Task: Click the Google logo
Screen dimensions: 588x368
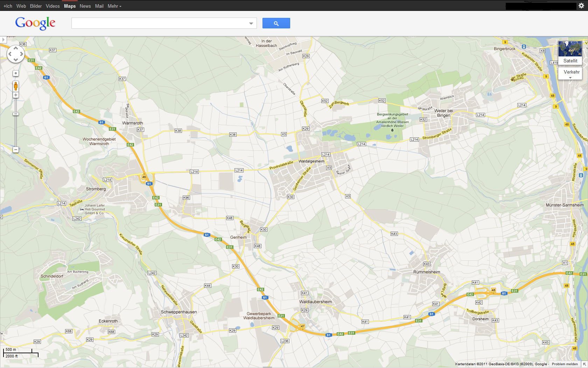Action: pyautogui.click(x=35, y=23)
